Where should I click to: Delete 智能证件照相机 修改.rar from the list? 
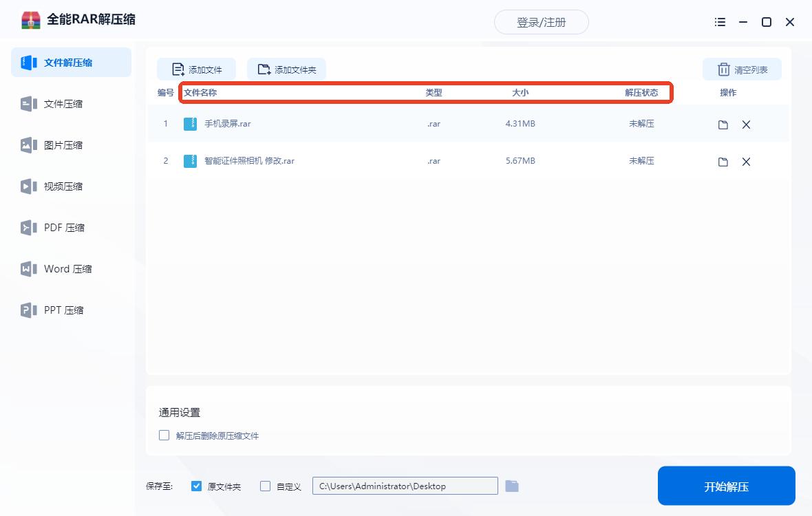(x=746, y=162)
